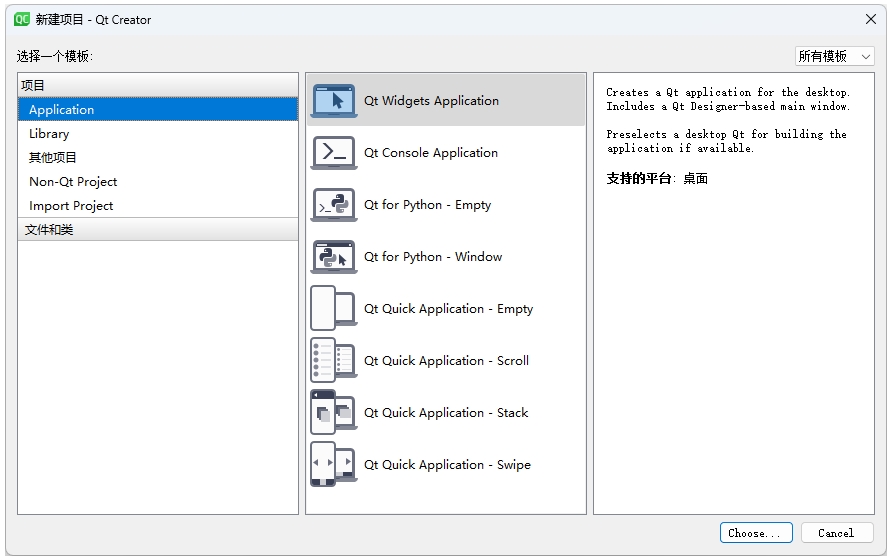This screenshot has width=893, height=560.
Task: Select the 'Qt Quick Application - Empty' label
Action: pyautogui.click(x=448, y=308)
